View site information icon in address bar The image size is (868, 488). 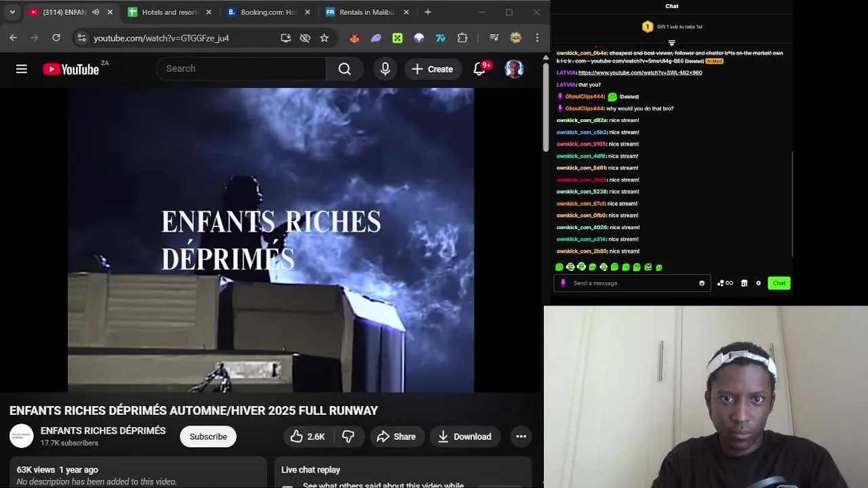81,38
